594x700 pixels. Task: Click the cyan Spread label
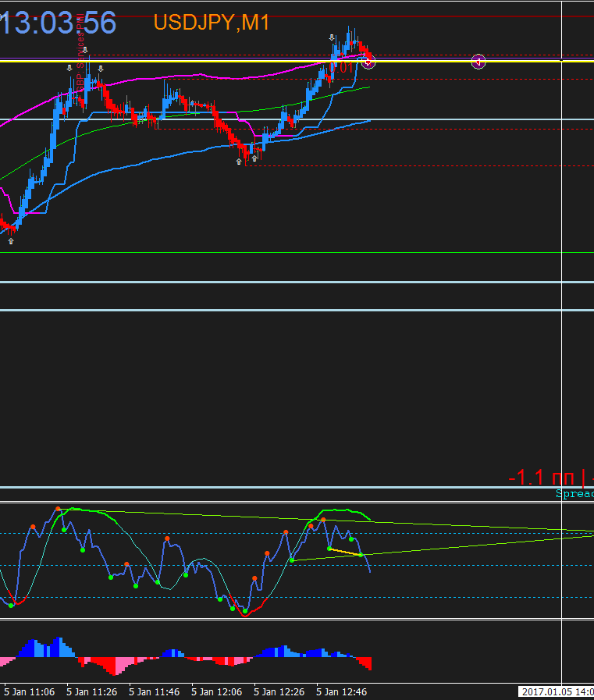click(574, 493)
